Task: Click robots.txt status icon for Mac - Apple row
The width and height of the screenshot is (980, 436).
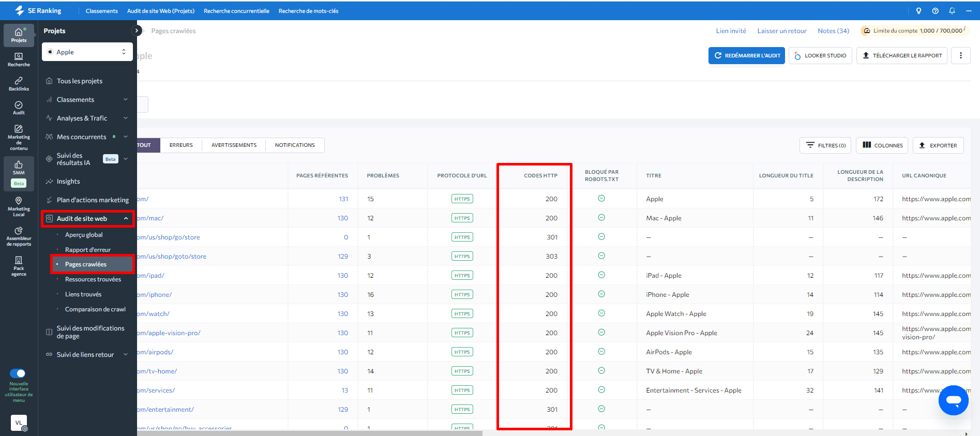Action: [601, 218]
